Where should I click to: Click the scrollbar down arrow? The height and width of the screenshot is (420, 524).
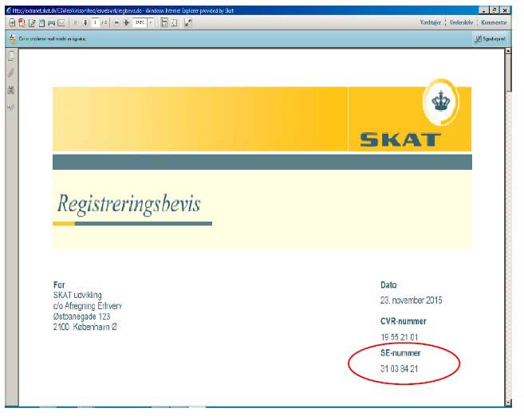click(508, 402)
